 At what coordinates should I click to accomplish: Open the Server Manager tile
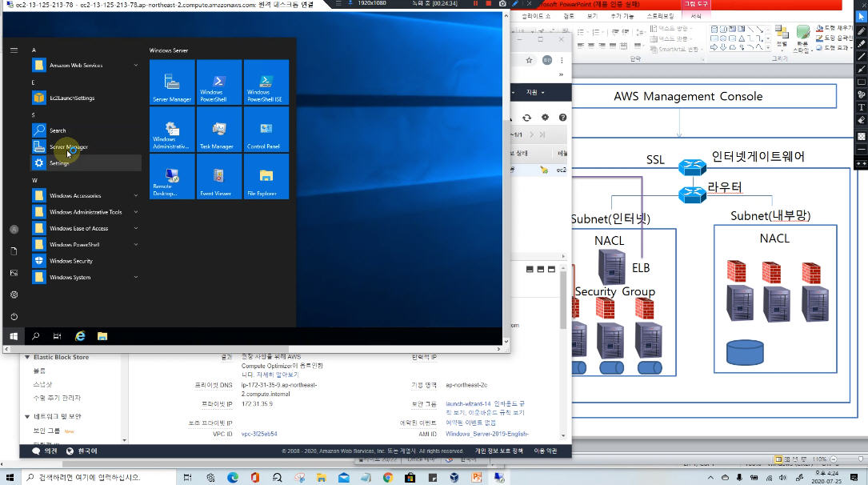[172, 82]
